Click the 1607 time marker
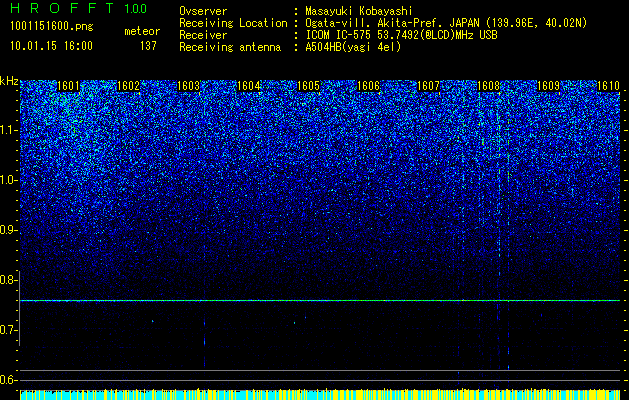This screenshot has width=629, height=400. click(x=428, y=86)
